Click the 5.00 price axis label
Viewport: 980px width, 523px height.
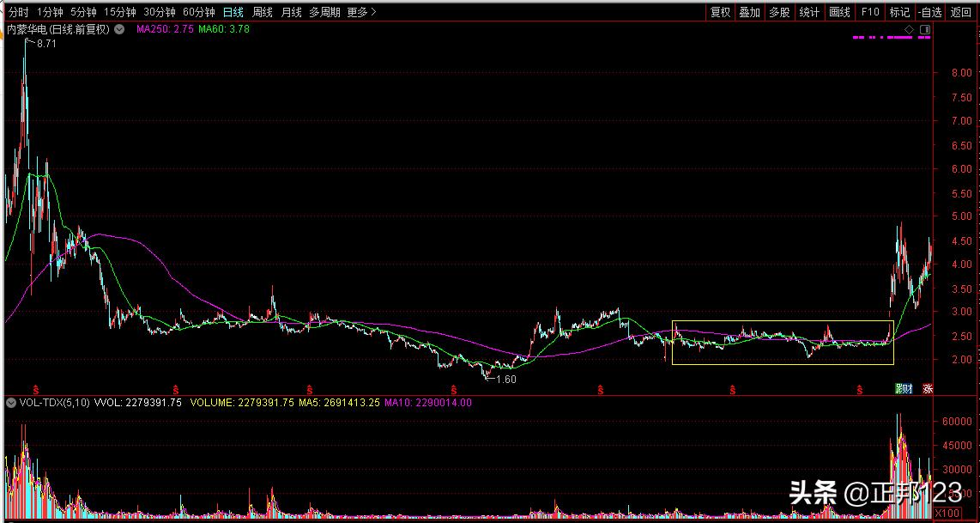(x=963, y=216)
